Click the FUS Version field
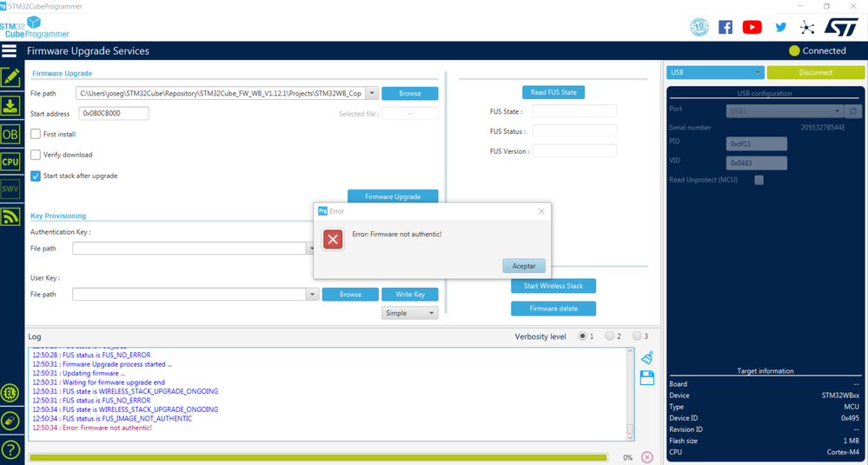The width and height of the screenshot is (868, 465). tap(574, 150)
